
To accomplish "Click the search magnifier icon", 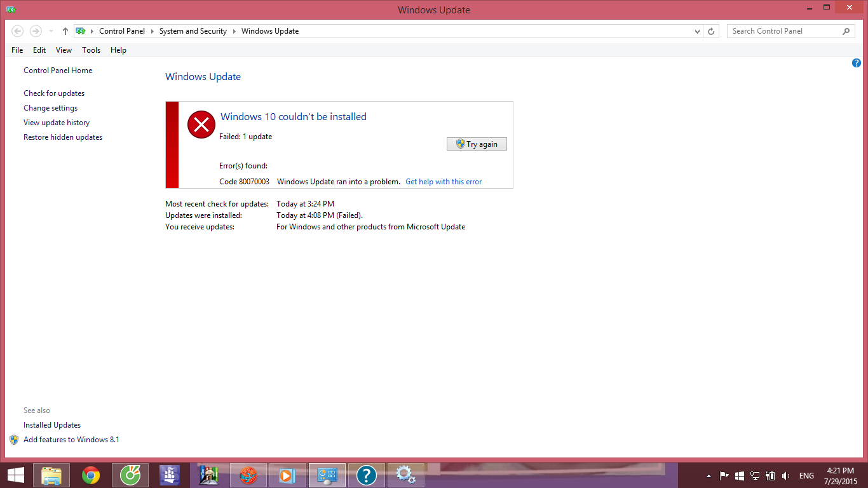I will 846,31.
